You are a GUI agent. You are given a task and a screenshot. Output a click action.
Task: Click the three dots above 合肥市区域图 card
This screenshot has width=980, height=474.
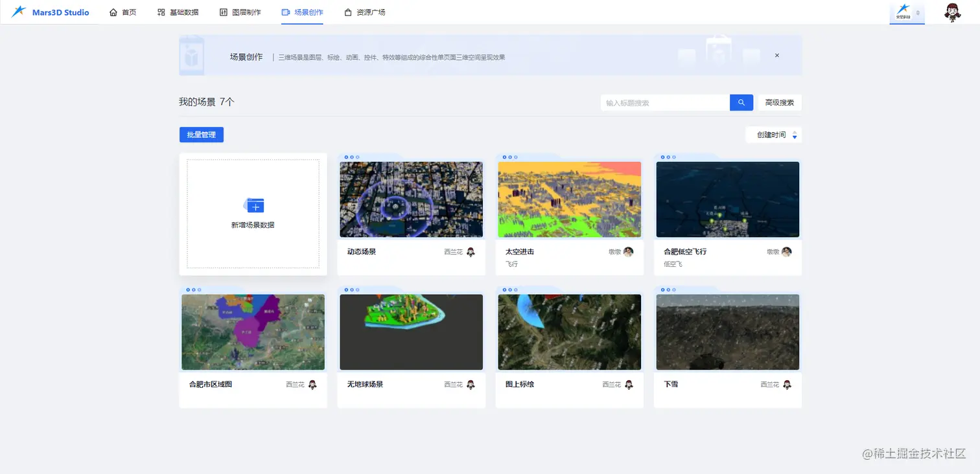click(x=194, y=289)
